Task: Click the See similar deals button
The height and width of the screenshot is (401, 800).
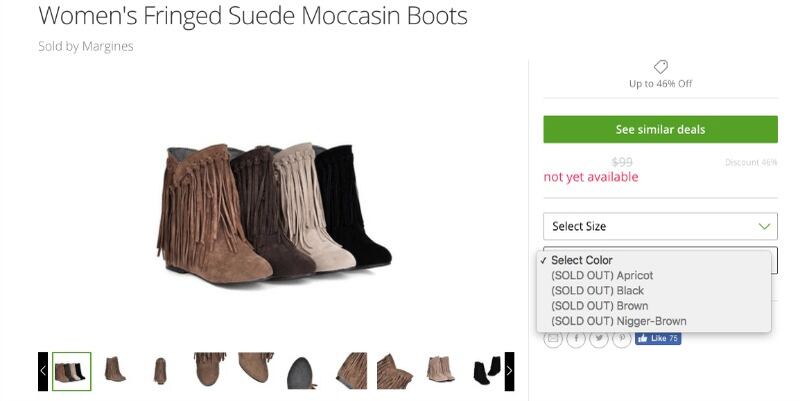Action: tap(660, 130)
